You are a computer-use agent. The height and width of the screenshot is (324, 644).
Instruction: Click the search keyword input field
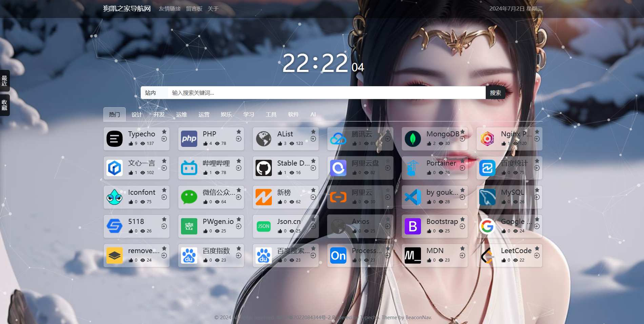pyautogui.click(x=326, y=93)
